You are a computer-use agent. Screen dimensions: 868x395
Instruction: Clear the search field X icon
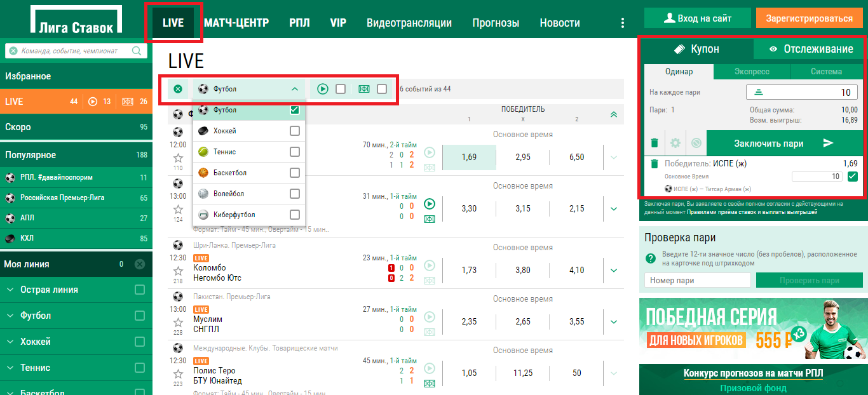point(13,51)
